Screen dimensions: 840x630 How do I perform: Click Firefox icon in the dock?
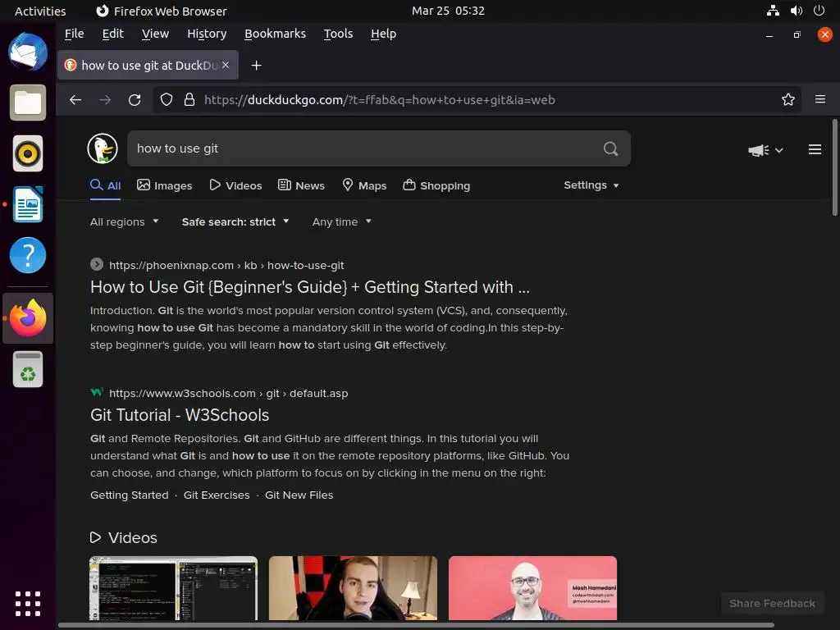28,318
